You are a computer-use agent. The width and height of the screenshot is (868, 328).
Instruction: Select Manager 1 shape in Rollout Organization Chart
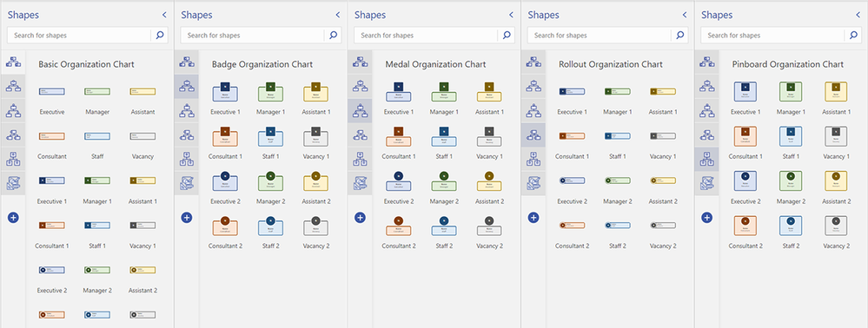point(618,91)
